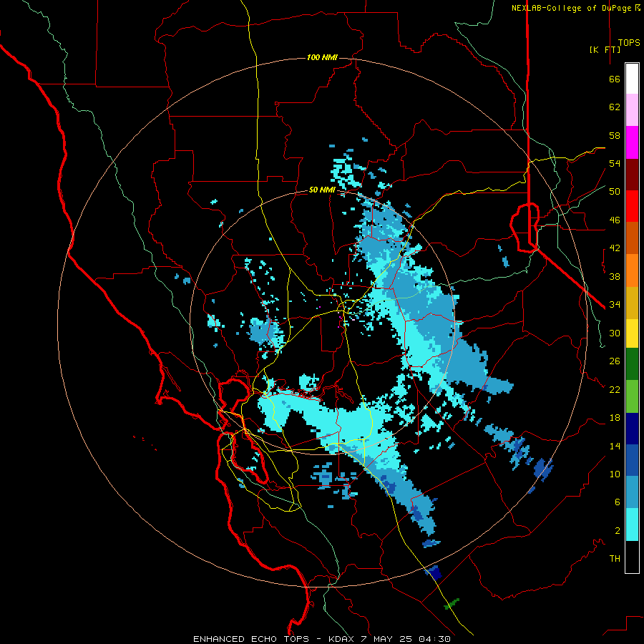This screenshot has width=644, height=644.
Task: Click the magenta 58 kft legend swatch
Action: coord(632,142)
